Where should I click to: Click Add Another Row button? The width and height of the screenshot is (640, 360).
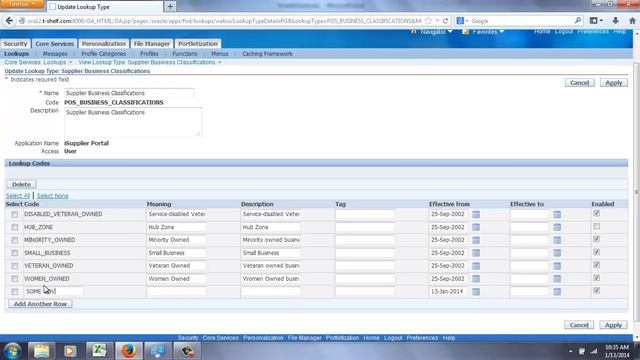click(x=40, y=304)
